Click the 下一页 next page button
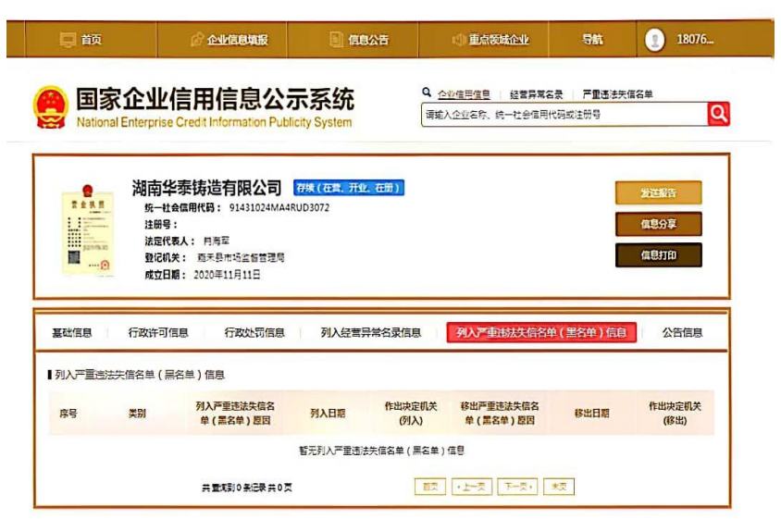Image resolution: width=781 pixels, height=532 pixels. [517, 487]
